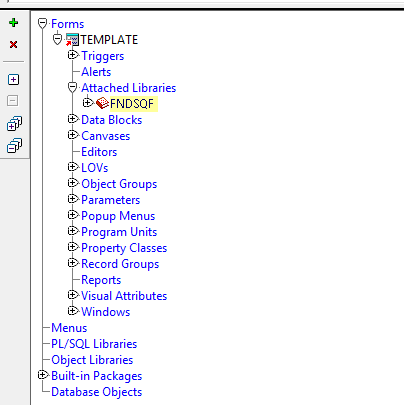Select the Alerts tree item

(x=96, y=72)
